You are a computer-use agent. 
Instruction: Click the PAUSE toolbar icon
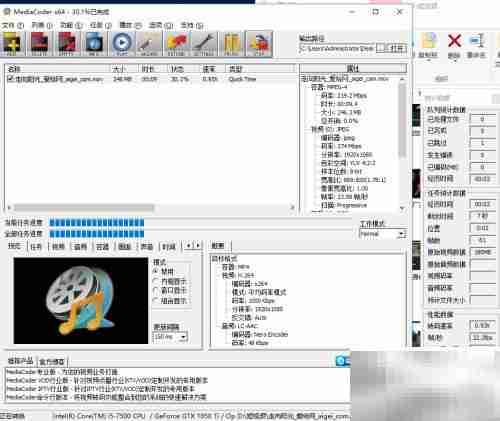(x=232, y=44)
